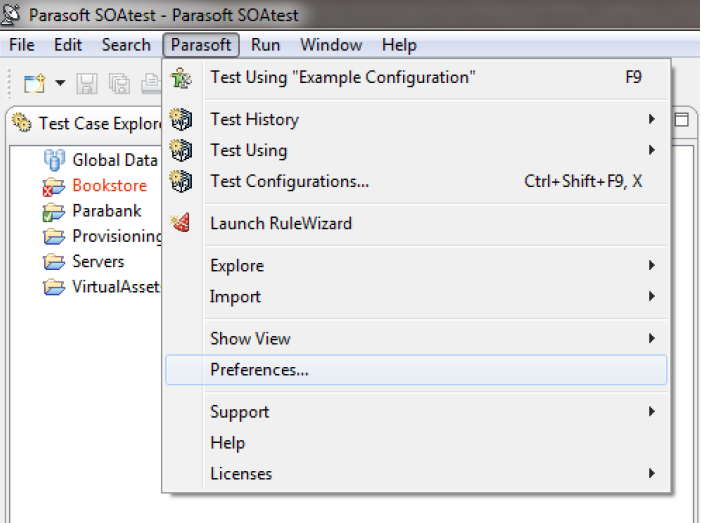Viewport: 701px width, 523px height.
Task: Choose Preferences... from Parasoft menu
Action: pyautogui.click(x=416, y=370)
